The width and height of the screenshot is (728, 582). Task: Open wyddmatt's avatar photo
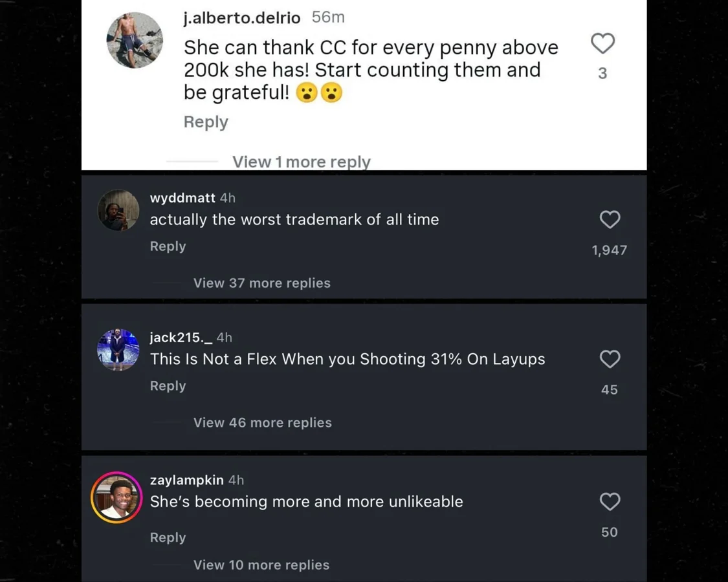[x=118, y=210]
